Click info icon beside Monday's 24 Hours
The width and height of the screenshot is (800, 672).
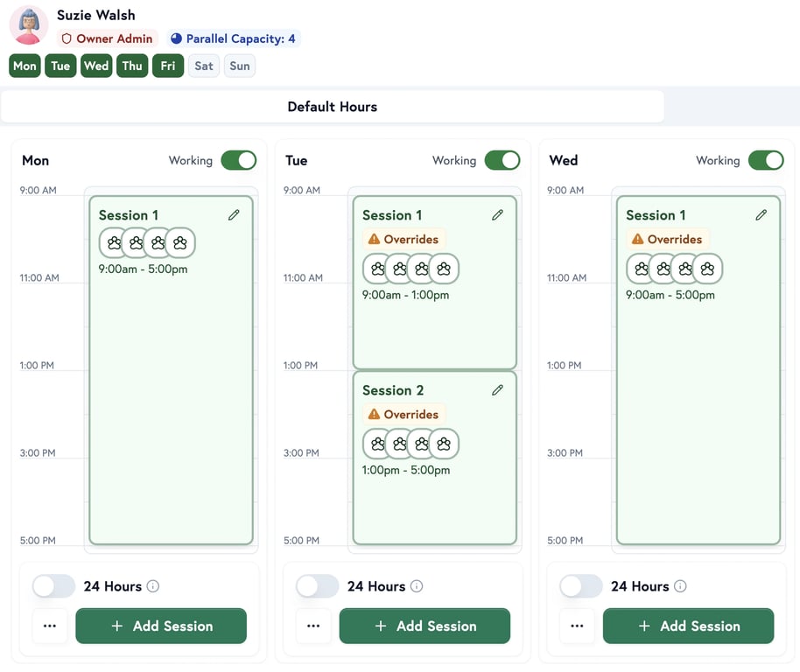[153, 586]
